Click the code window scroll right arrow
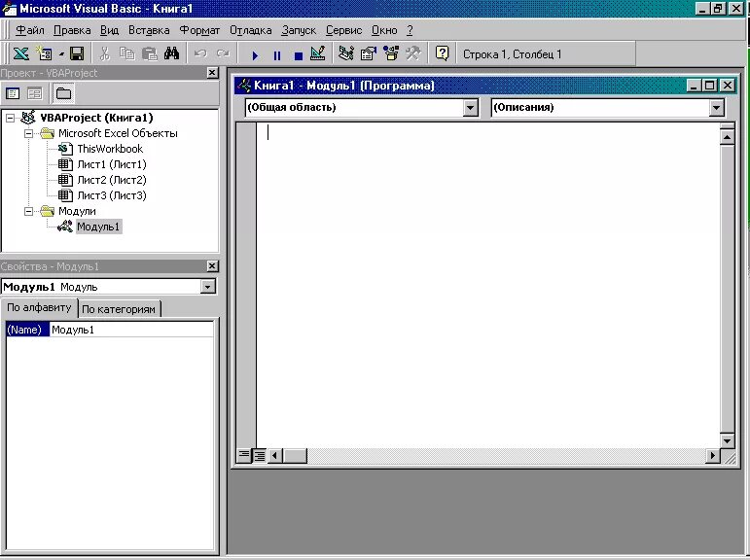 tap(713, 456)
